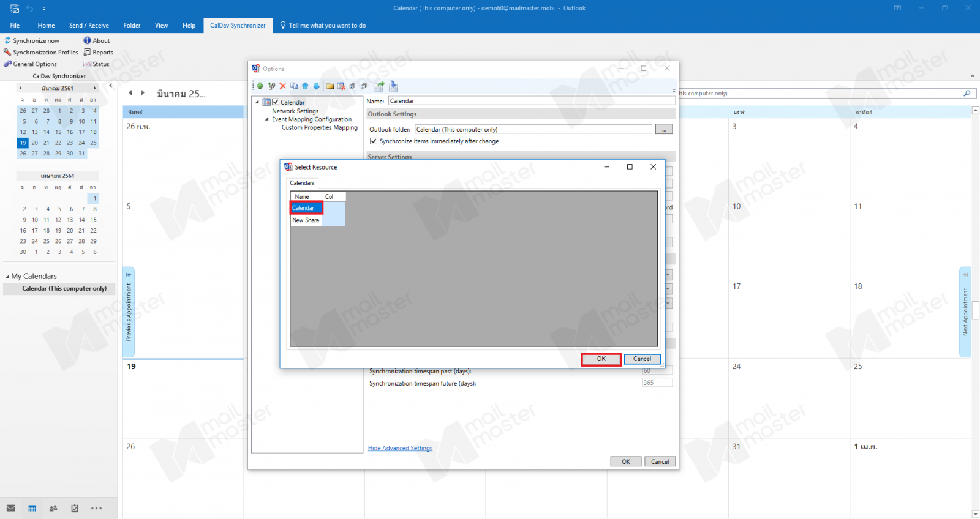Image resolution: width=980 pixels, height=519 pixels.
Task: Open sync Reports
Action: click(x=99, y=53)
